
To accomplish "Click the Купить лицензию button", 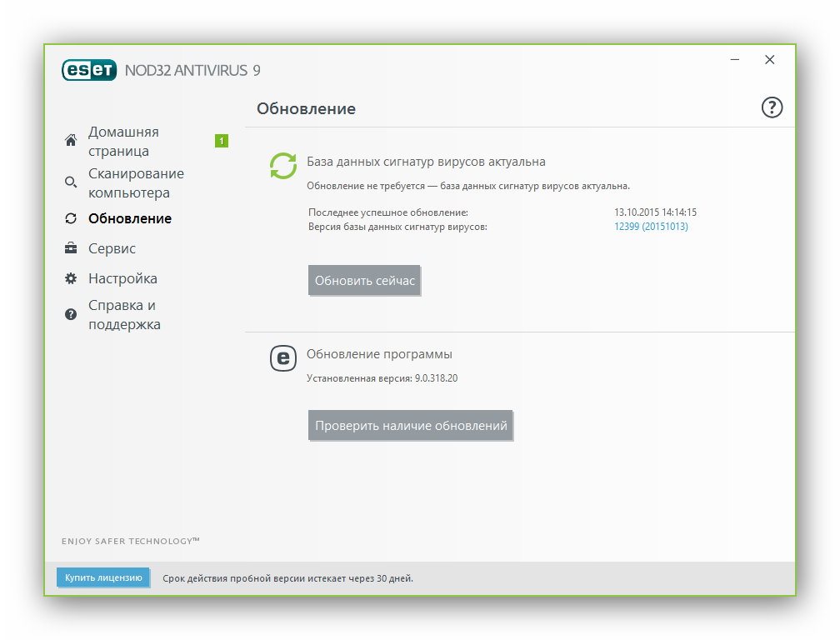I will 103,577.
